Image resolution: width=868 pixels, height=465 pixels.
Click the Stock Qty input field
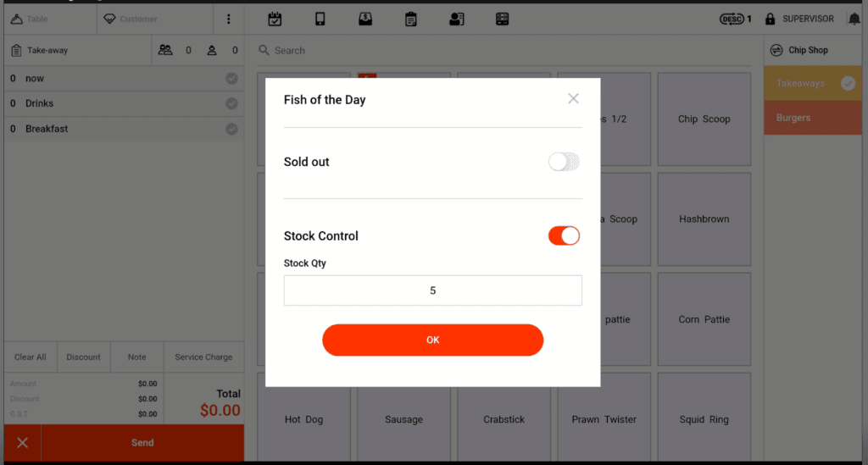432,291
